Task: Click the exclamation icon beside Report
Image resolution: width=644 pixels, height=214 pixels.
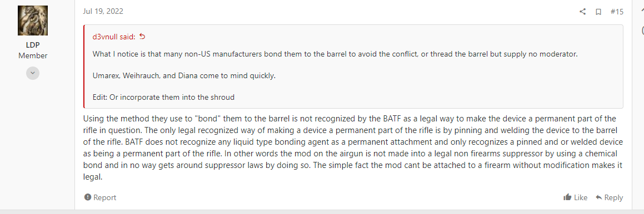Action: click(x=87, y=197)
